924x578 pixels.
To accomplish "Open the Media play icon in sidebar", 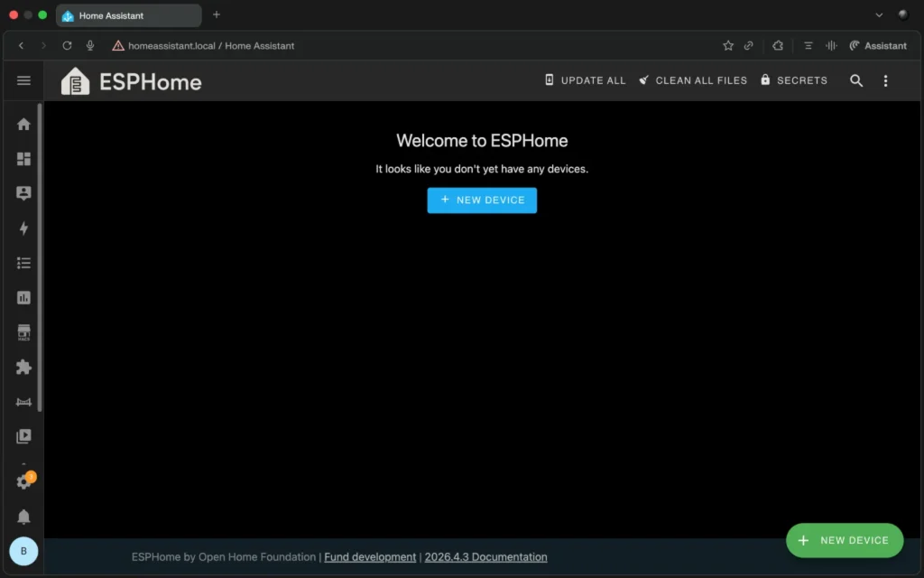I will pyautogui.click(x=23, y=436).
